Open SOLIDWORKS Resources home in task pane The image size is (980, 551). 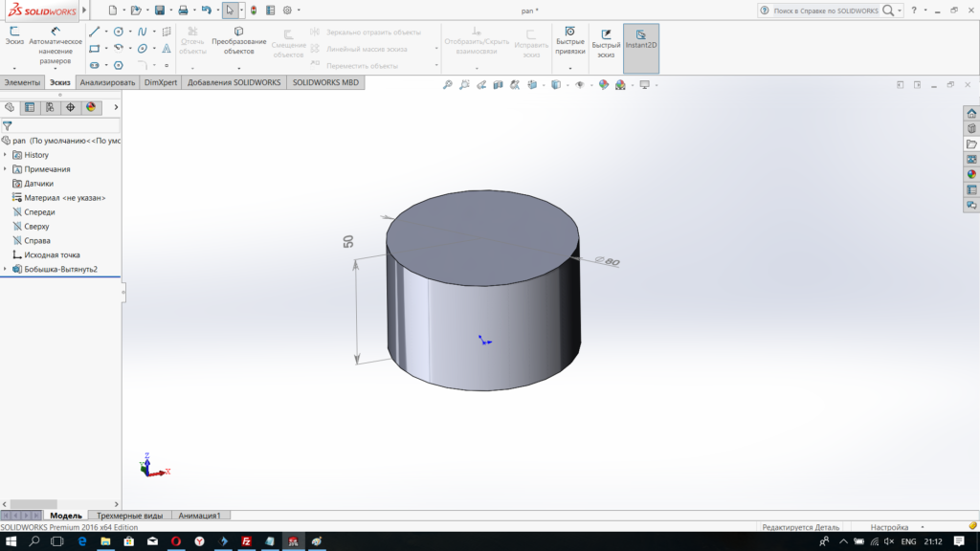point(971,114)
